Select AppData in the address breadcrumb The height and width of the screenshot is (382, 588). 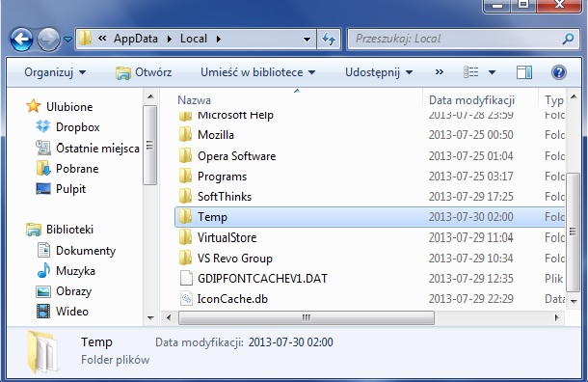pos(136,39)
